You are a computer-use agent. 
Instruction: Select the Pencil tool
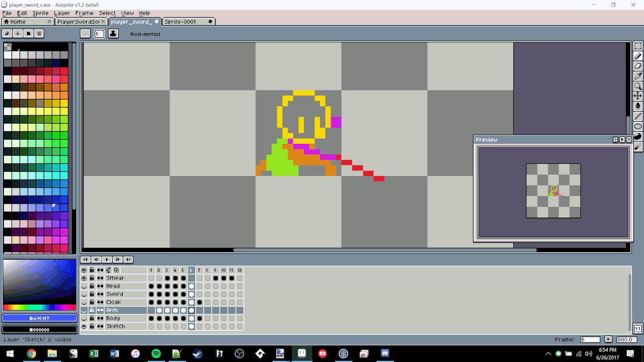638,56
